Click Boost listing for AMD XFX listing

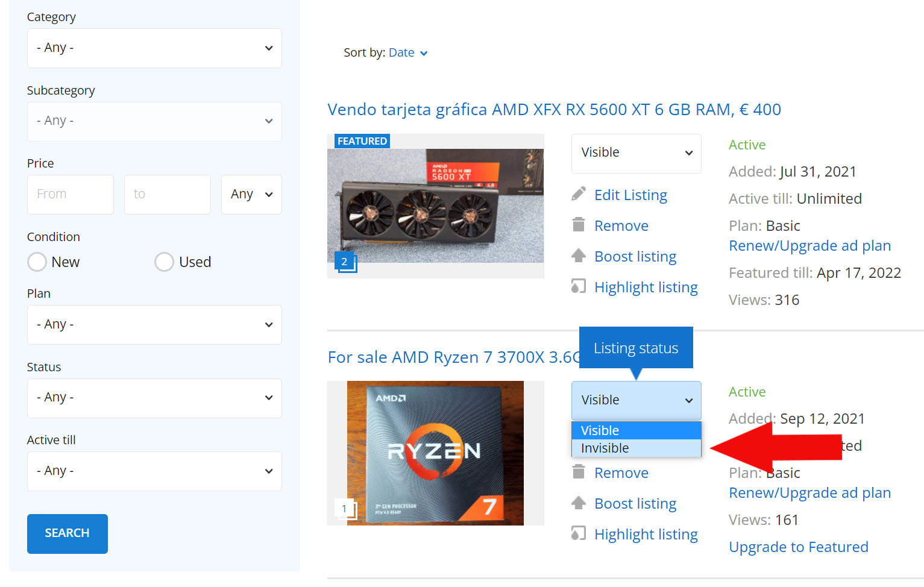pos(635,257)
